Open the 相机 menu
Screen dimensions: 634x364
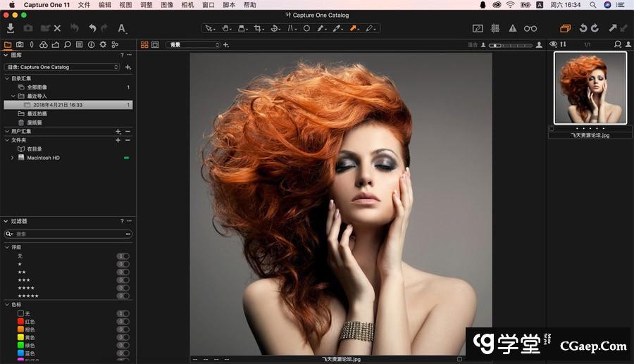187,5
